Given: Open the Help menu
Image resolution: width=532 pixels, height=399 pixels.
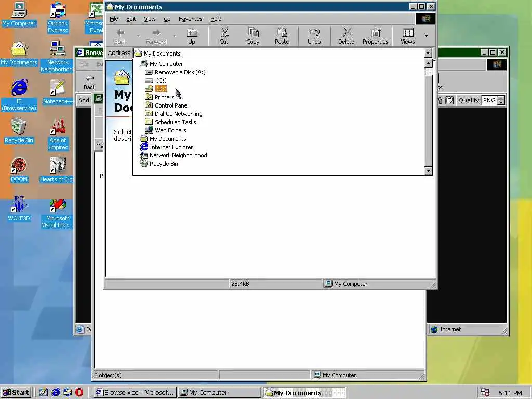Looking at the screenshot, I should [216, 19].
